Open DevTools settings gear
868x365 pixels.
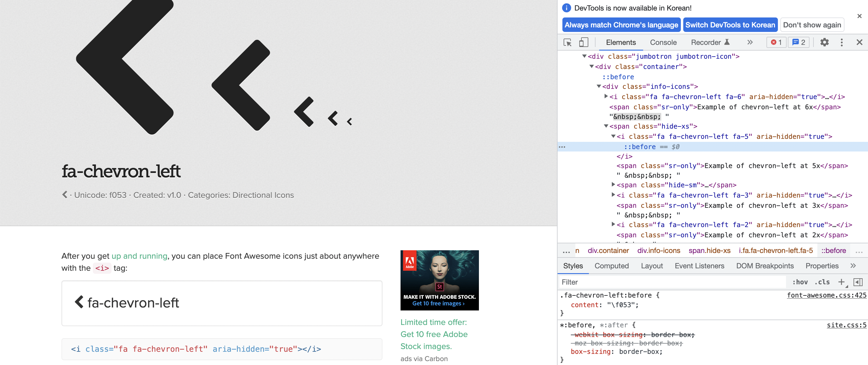[824, 42]
